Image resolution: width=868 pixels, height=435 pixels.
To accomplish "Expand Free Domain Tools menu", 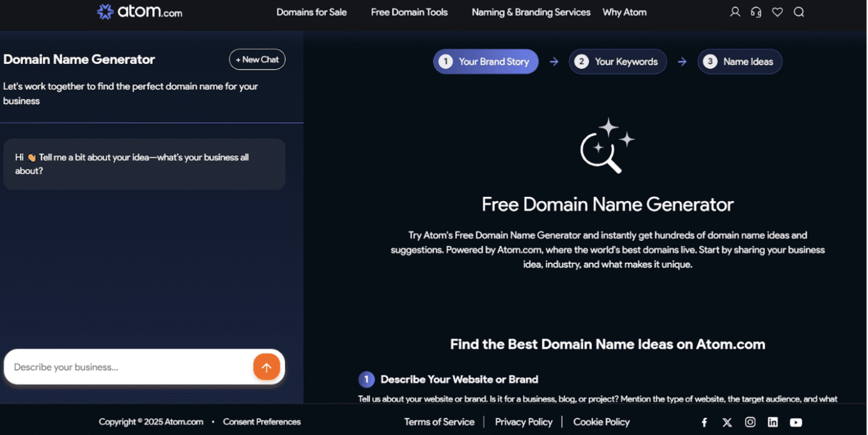I will click(x=409, y=12).
